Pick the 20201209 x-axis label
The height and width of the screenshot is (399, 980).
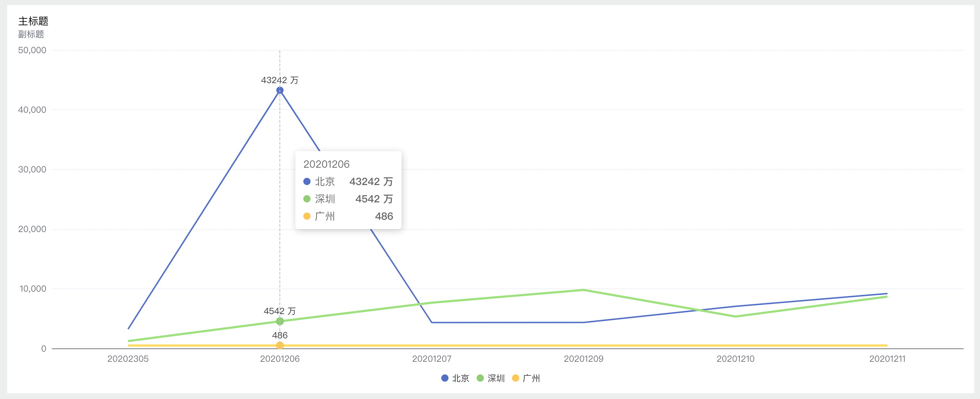point(583,359)
